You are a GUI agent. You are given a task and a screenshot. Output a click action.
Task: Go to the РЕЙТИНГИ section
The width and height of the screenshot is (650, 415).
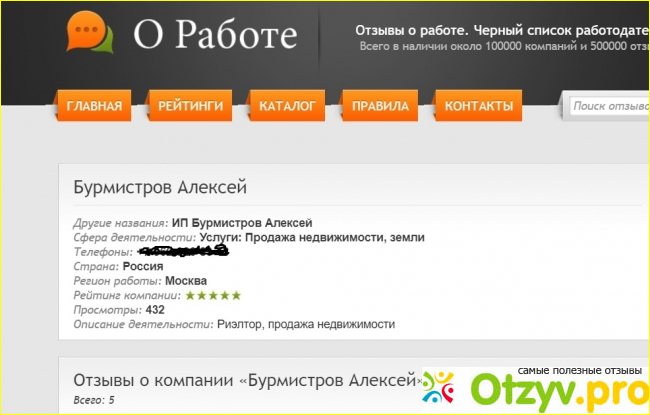click(x=189, y=106)
